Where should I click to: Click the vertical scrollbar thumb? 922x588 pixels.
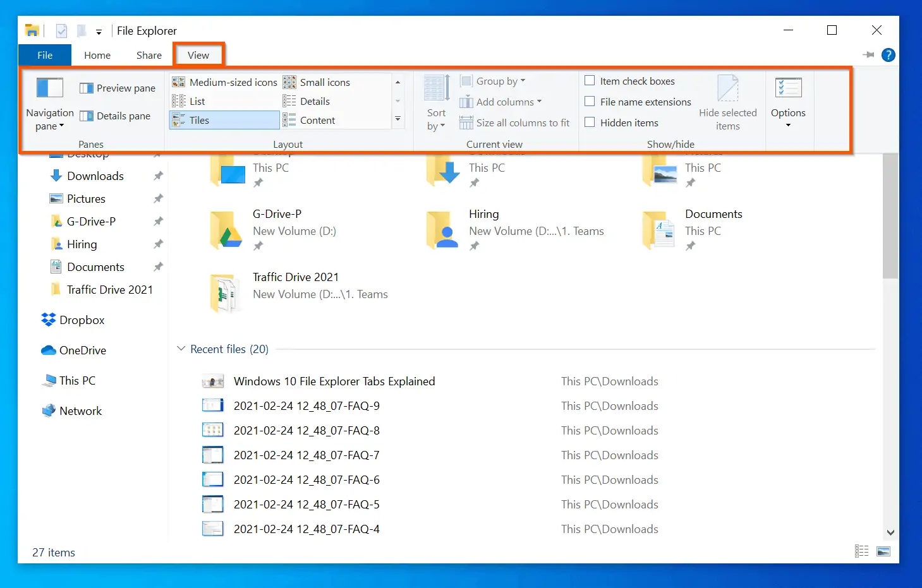890,215
